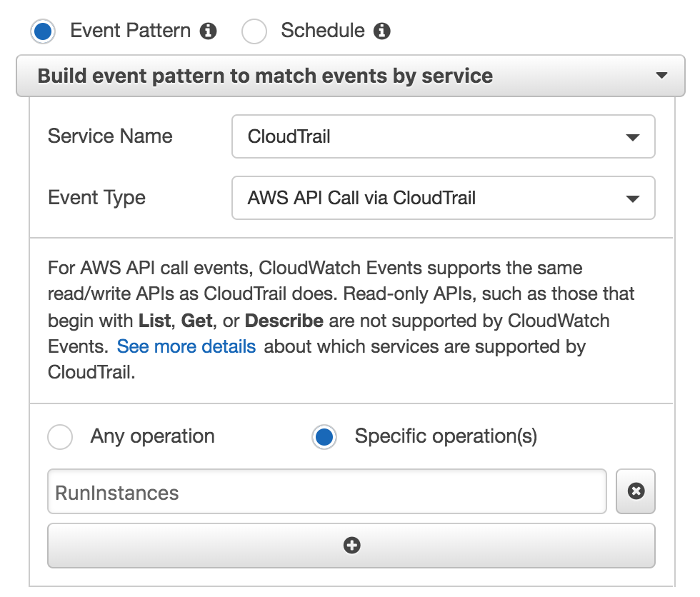Screen dimensions: 700x597
Task: Click the info icon beside Schedule
Action: (x=382, y=31)
